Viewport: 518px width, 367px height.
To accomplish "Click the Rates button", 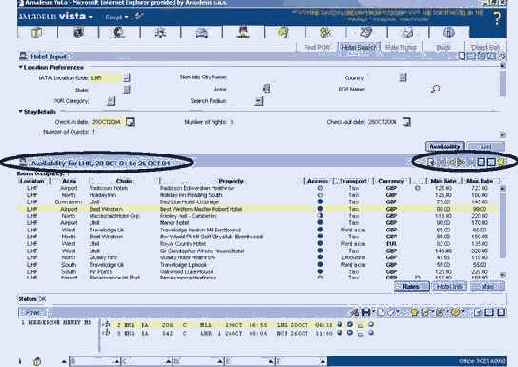I will pos(411,286).
